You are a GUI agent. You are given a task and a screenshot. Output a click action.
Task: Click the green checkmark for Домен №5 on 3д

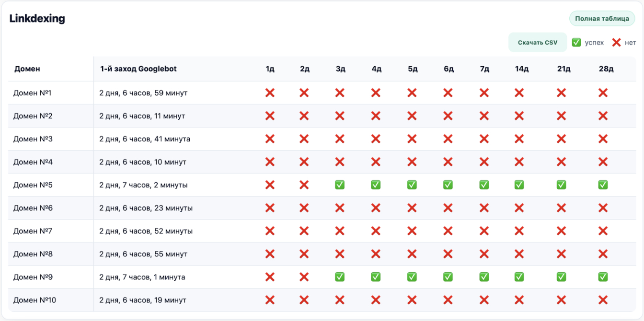pyautogui.click(x=340, y=185)
